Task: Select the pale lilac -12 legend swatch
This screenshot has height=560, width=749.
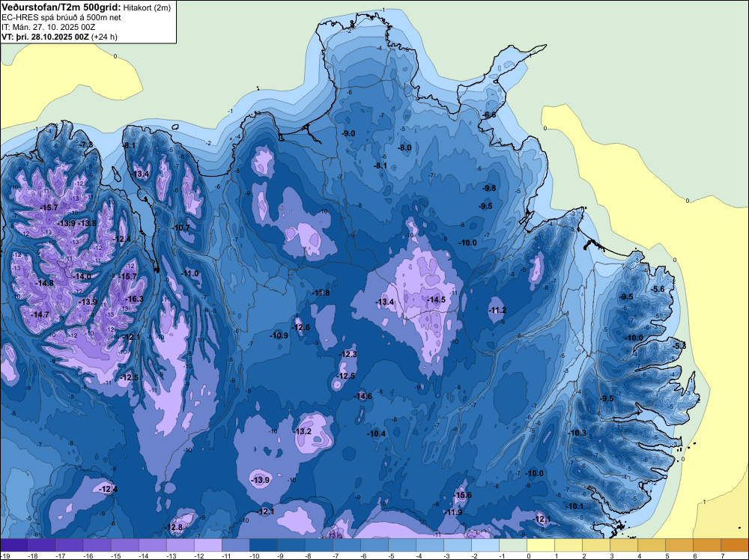Action: click(x=207, y=545)
